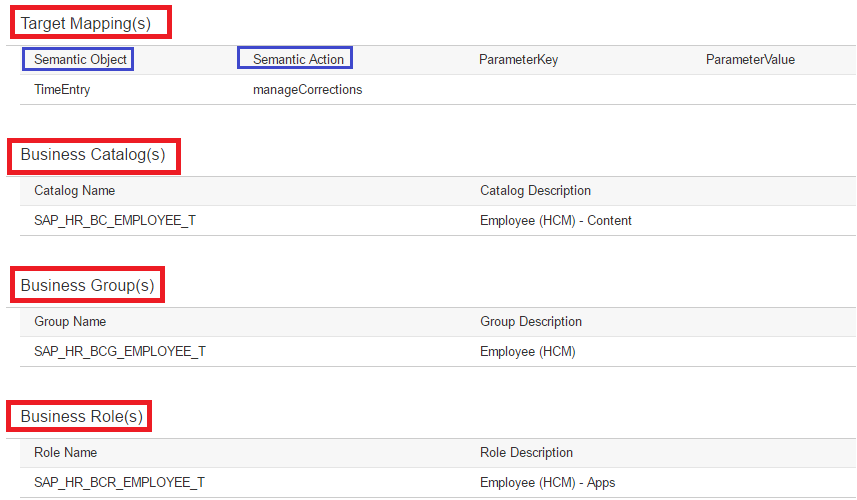
Task: Click the ParameterKey column header
Action: click(x=518, y=60)
